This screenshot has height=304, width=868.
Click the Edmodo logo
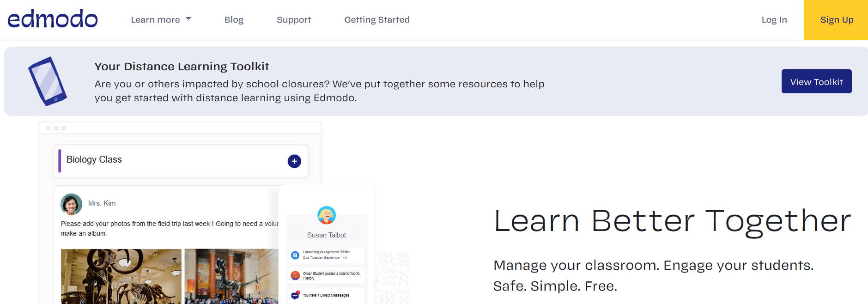[x=52, y=18]
